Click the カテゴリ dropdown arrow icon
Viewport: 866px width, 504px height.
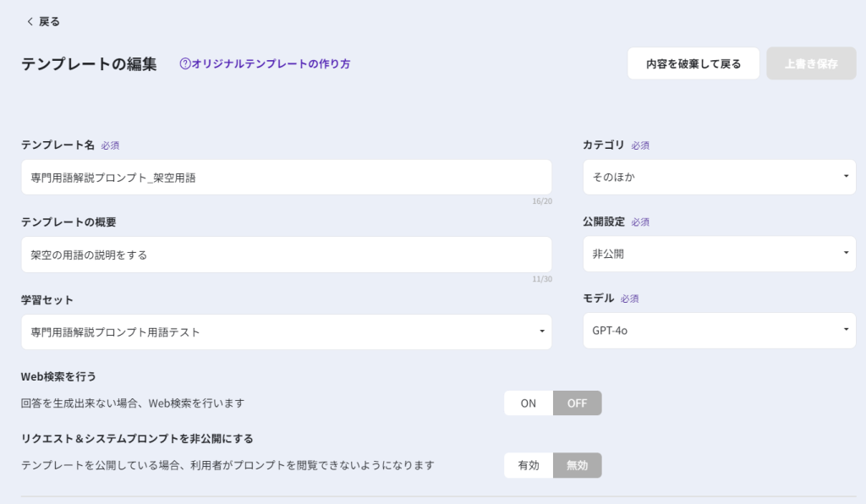click(x=846, y=177)
